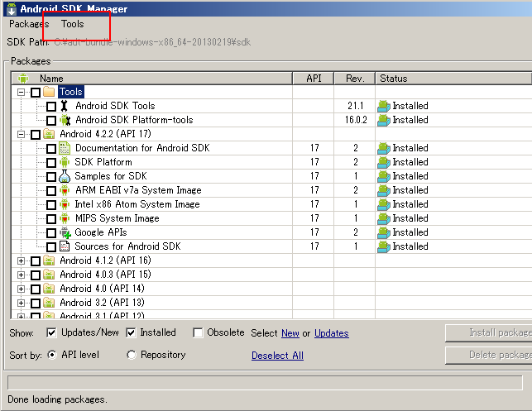Click the Status column header

454,79
